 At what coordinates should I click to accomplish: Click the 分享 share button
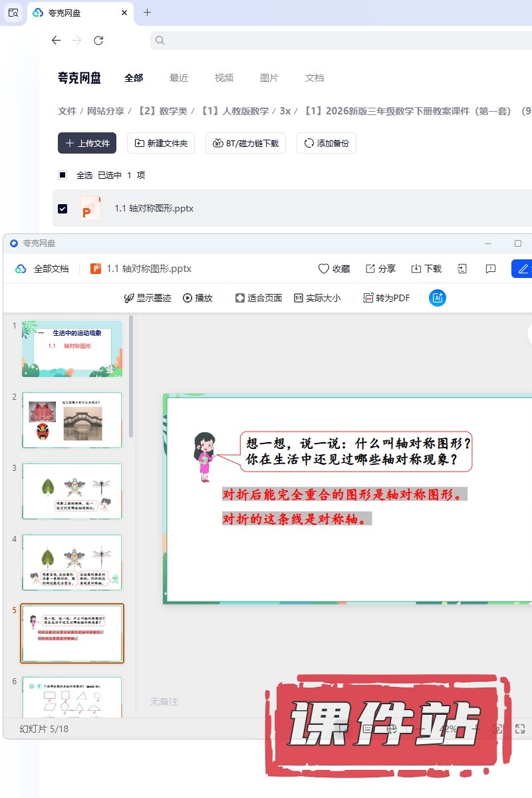point(380,269)
